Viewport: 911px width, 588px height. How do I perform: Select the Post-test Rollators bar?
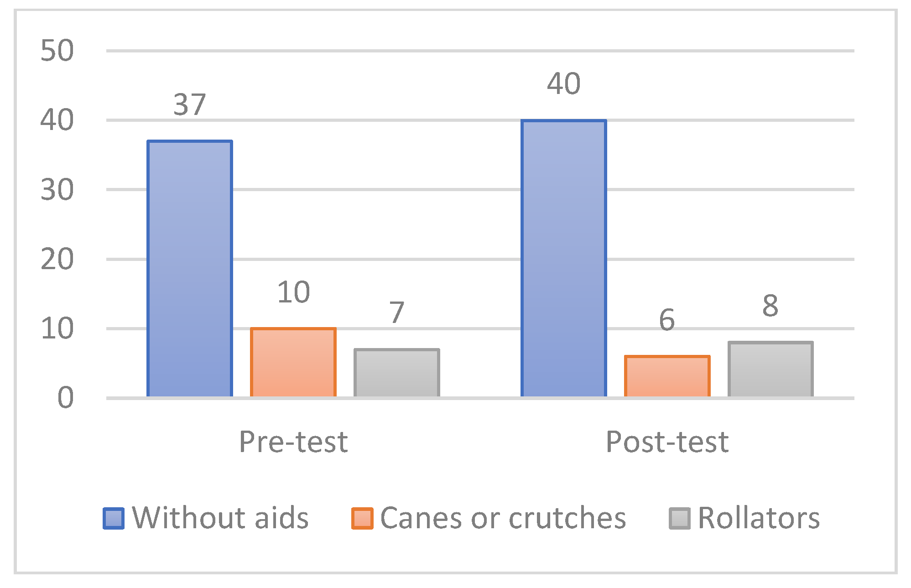pos(770,369)
